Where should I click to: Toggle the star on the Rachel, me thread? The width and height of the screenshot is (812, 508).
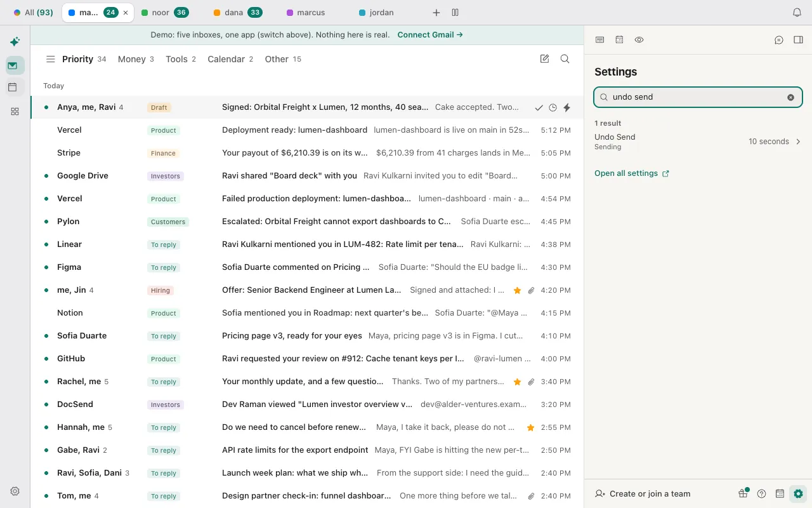coord(517,382)
